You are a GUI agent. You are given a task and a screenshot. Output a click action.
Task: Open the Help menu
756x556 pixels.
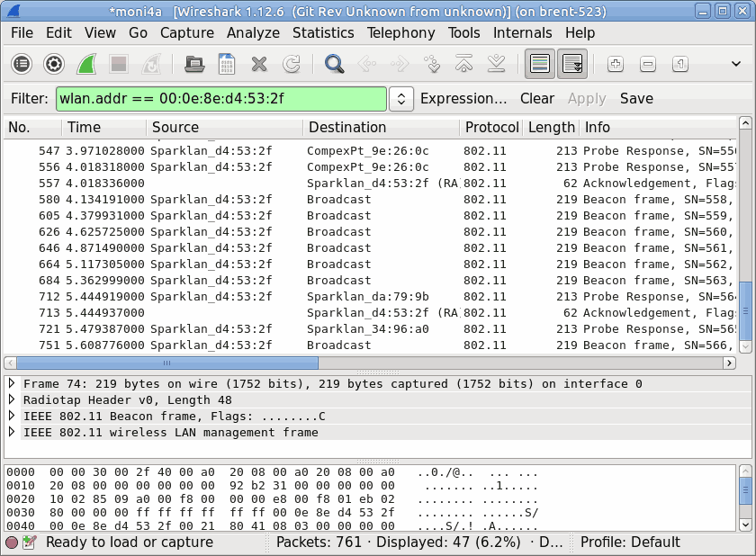[x=580, y=32]
